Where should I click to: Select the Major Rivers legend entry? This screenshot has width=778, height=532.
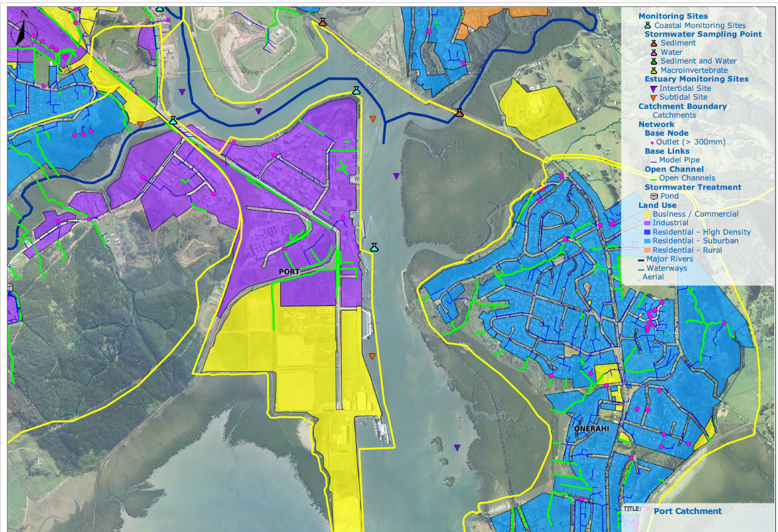669,259
